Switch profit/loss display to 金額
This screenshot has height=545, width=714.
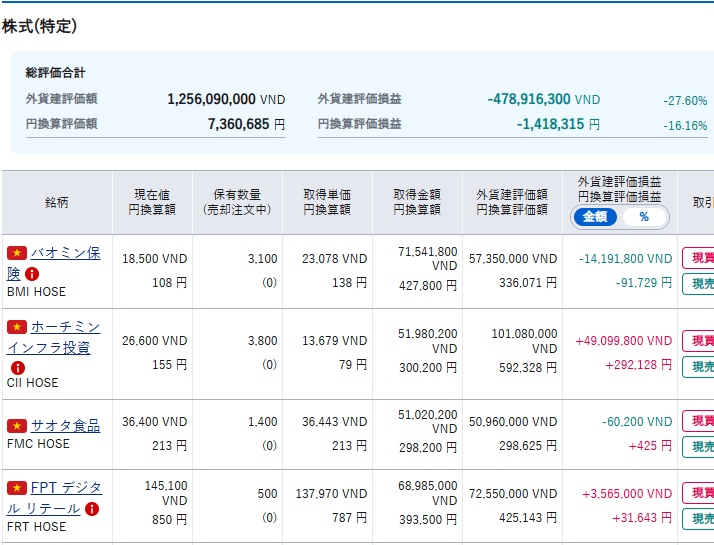click(595, 217)
